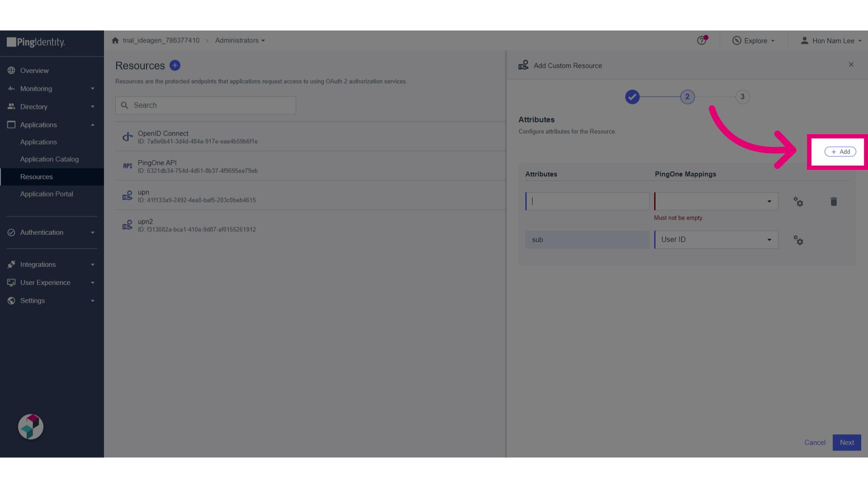
Task: Click the Authentication checkmark icon
Action: [11, 232]
